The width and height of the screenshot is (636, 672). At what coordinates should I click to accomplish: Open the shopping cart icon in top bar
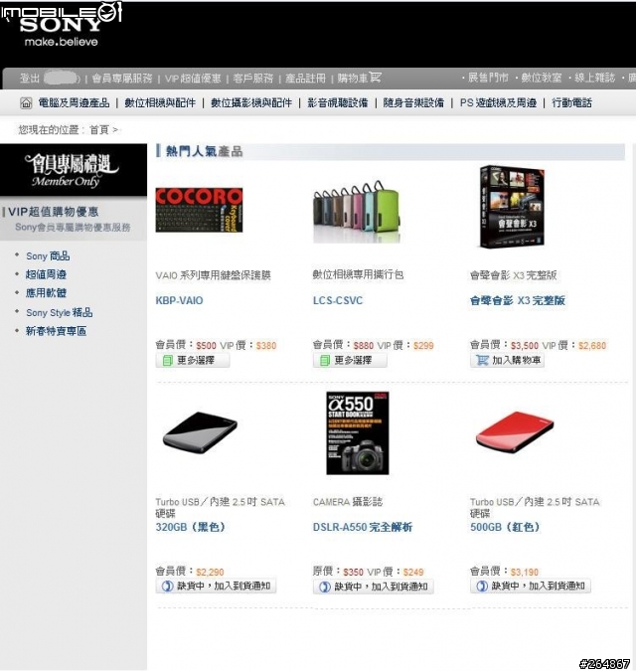(375, 78)
